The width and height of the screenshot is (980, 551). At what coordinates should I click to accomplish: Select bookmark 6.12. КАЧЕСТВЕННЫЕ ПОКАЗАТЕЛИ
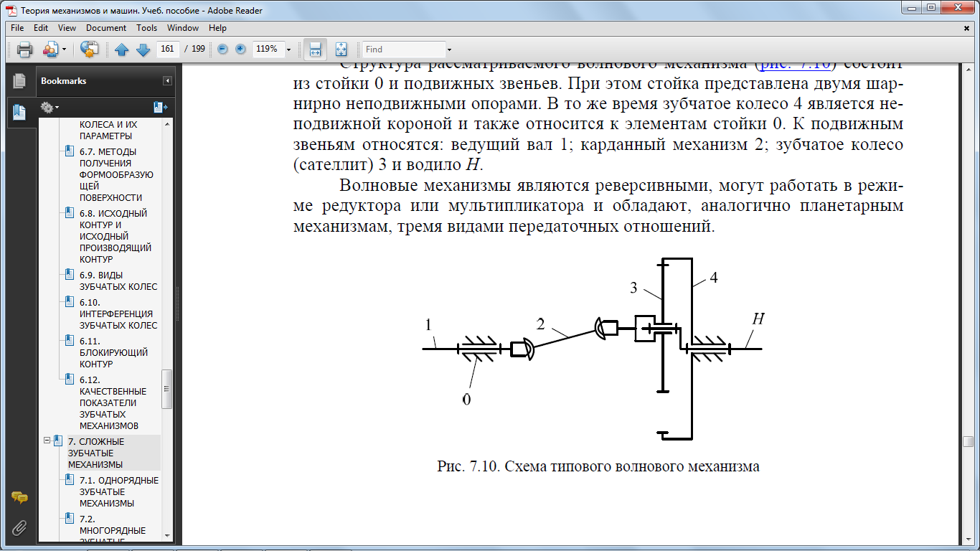(x=113, y=402)
